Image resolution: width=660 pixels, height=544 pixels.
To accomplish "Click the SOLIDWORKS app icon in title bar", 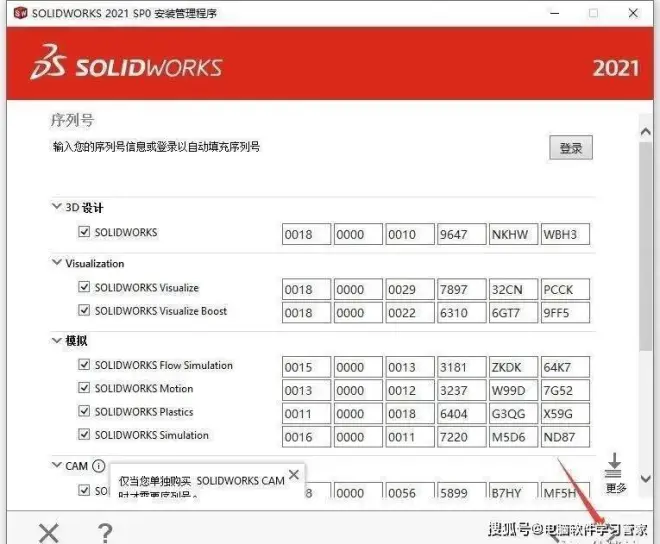I will pos(20,13).
